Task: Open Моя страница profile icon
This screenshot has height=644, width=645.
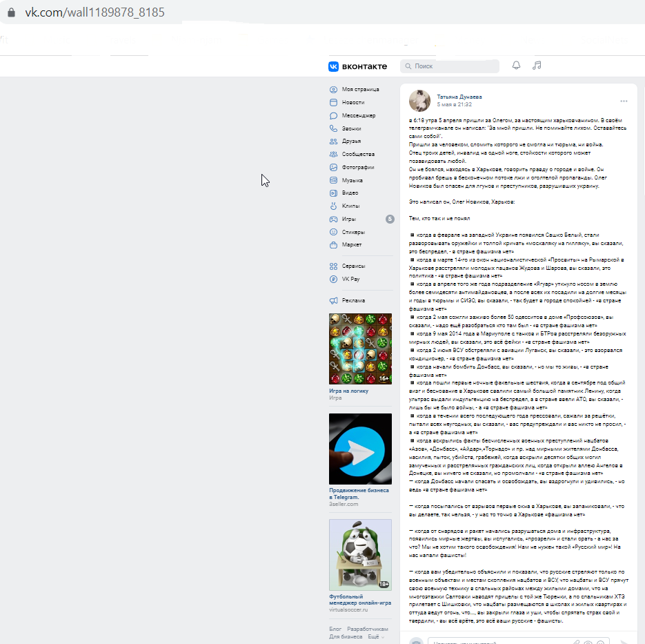Action: (334, 89)
